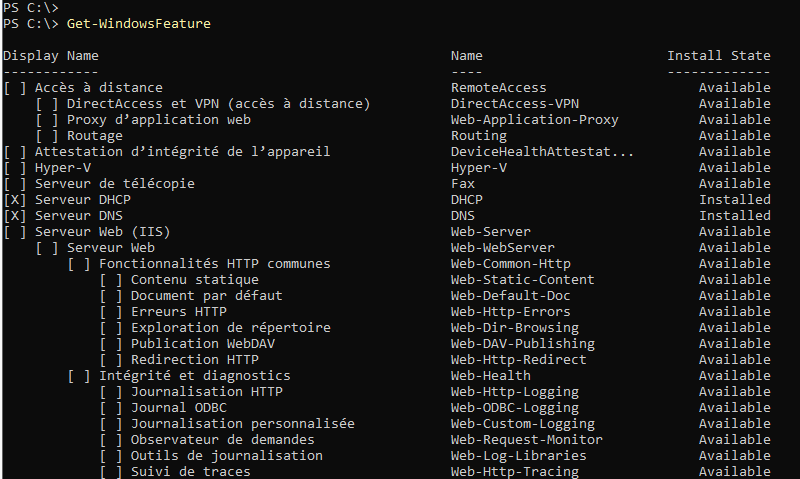Click the Web-Request-Monitor name text

(526, 440)
